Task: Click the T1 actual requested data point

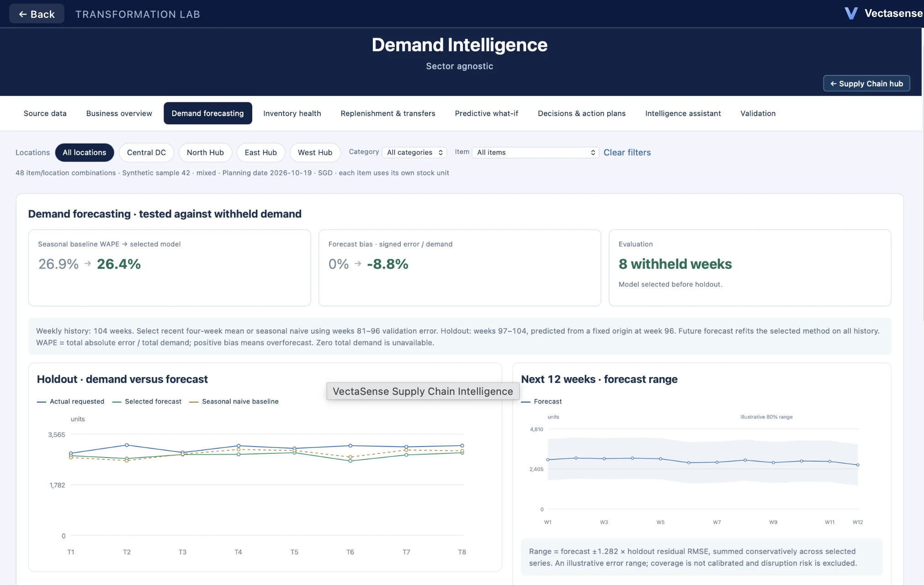Action: [71, 453]
